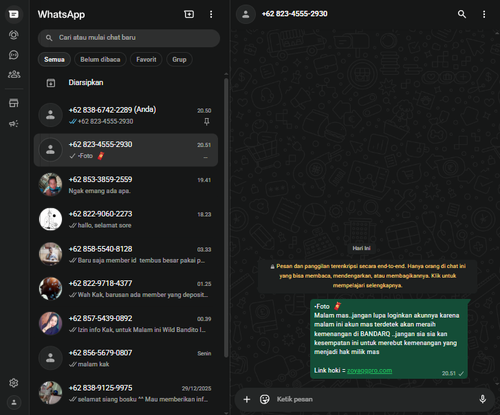
Task: Start a new chat with plus icon
Action: click(189, 14)
